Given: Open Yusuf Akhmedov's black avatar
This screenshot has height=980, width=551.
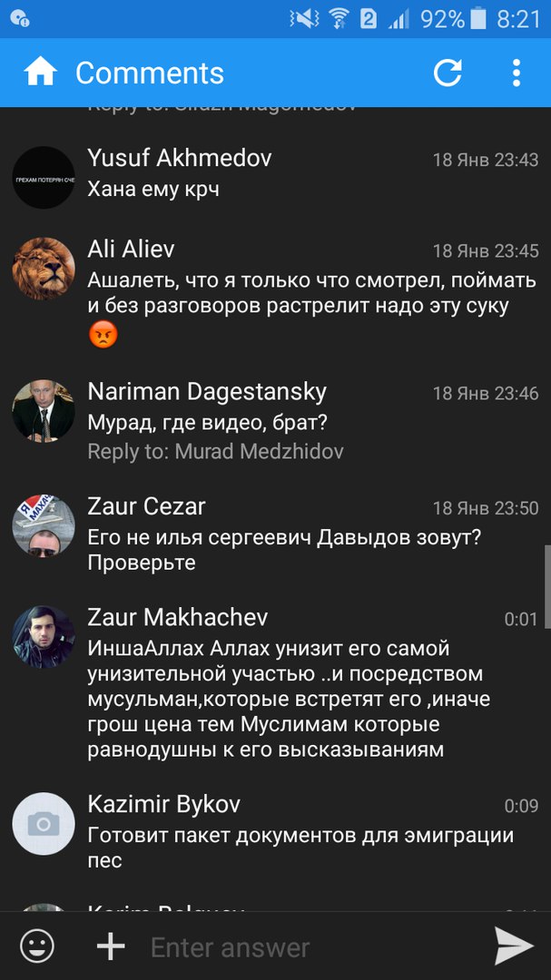Looking at the screenshot, I should point(44,178).
